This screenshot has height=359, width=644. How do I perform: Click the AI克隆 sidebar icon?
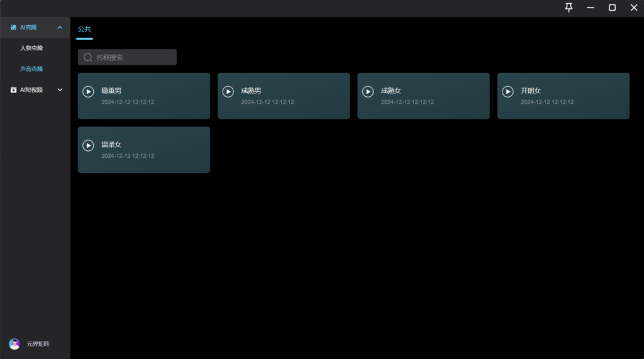coord(13,28)
